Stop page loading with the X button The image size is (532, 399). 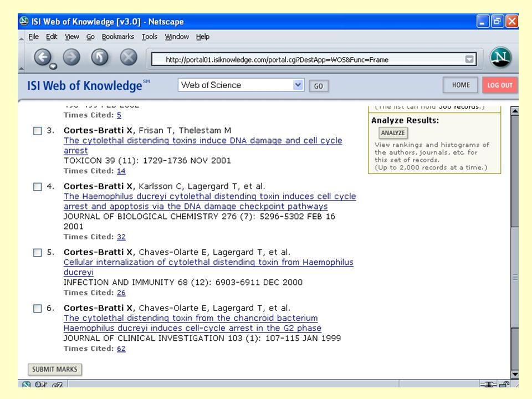coord(129,57)
